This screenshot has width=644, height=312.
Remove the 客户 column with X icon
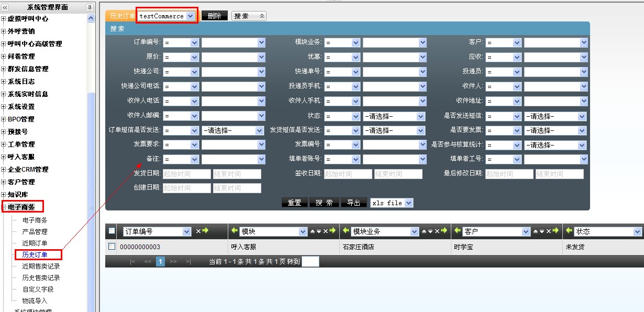click(548, 231)
